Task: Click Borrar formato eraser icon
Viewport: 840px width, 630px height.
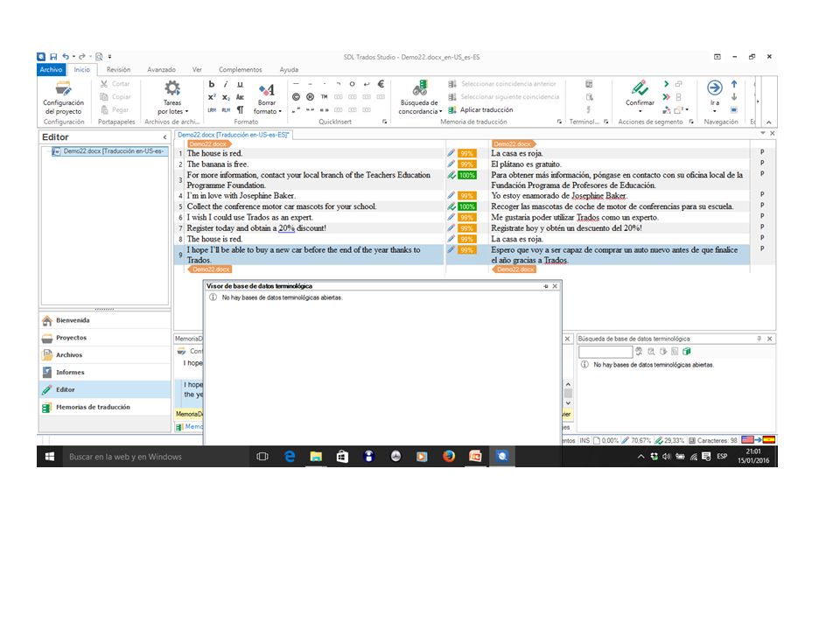Action: coord(266,89)
